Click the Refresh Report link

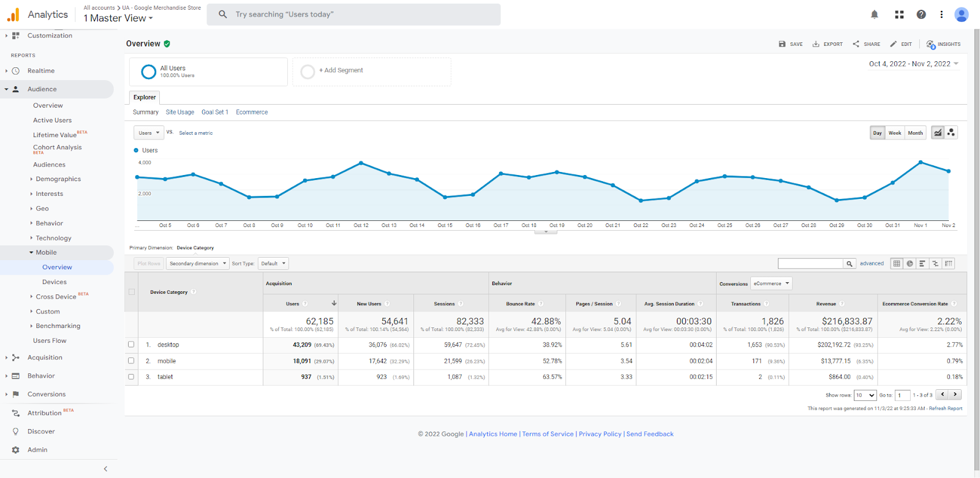tap(946, 409)
